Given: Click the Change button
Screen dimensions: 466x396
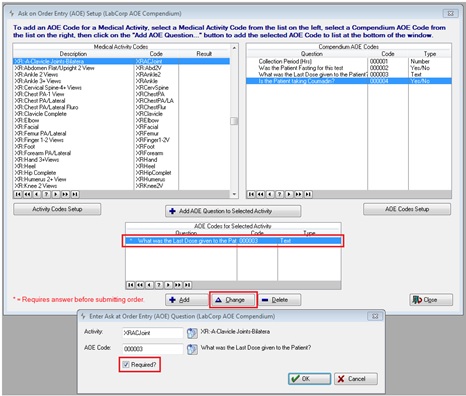Looking at the screenshot, I should point(233,300).
